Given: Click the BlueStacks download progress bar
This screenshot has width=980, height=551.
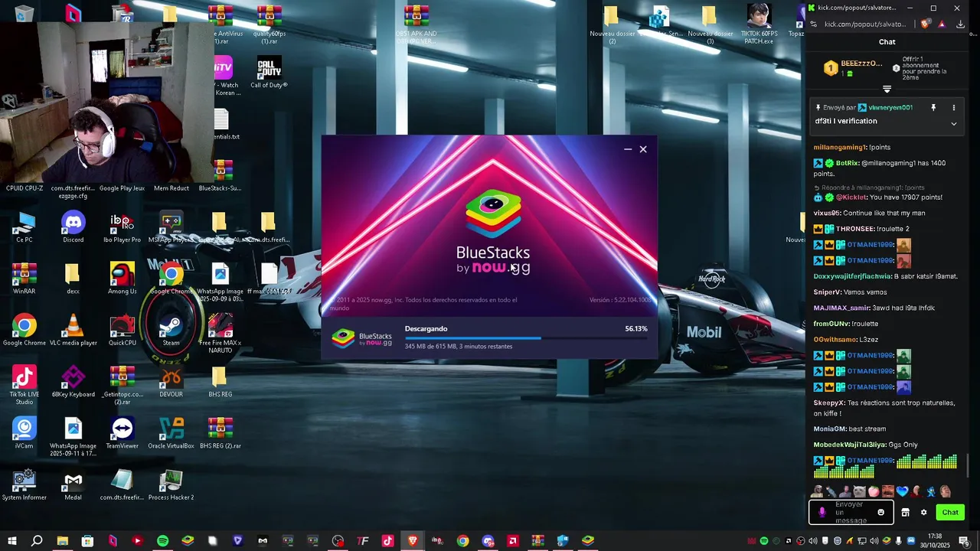Looking at the screenshot, I should 526,337.
